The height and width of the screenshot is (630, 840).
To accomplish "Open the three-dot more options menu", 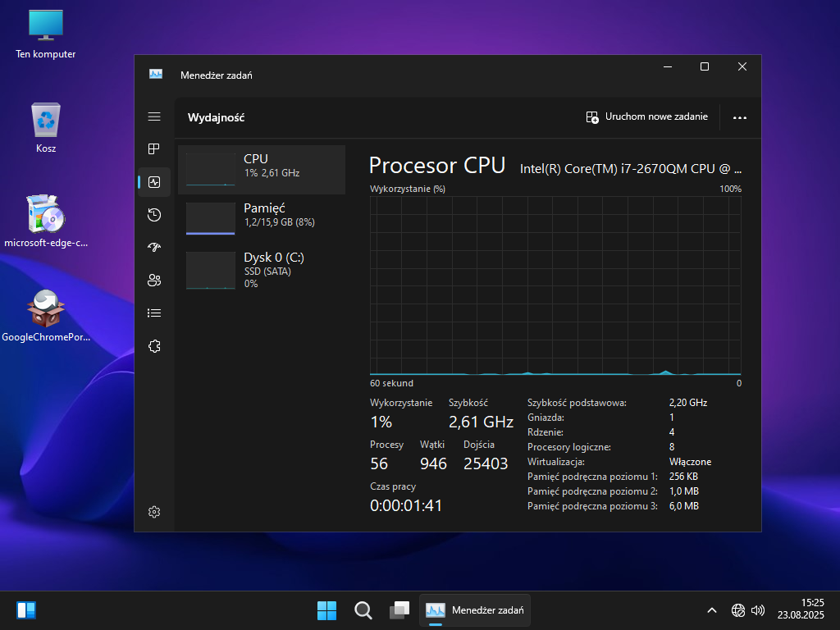I will (x=739, y=117).
